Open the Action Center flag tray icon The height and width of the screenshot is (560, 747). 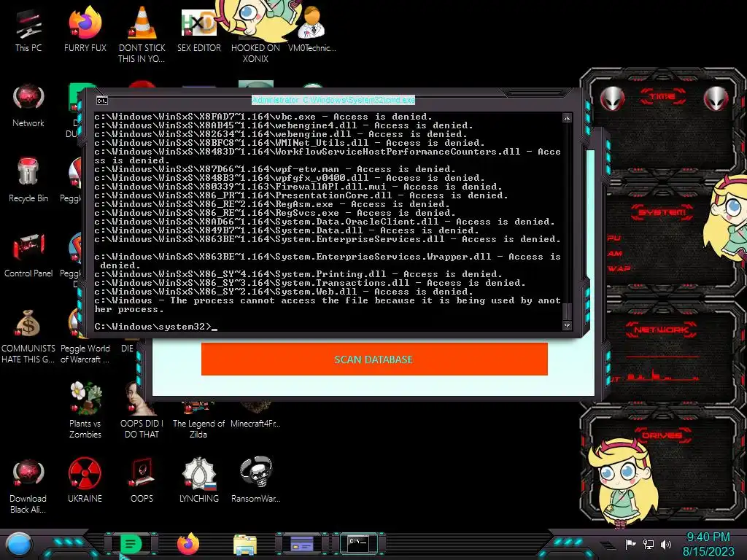pyautogui.click(x=630, y=544)
